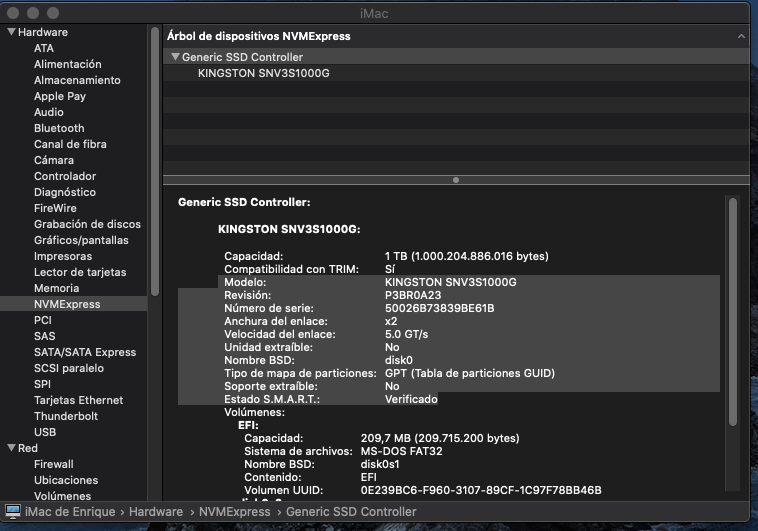Select Firewall under Red
This screenshot has height=531, width=758.
pos(54,464)
